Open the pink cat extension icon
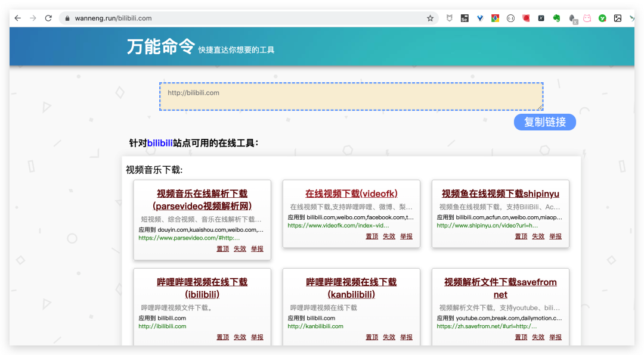The height and width of the screenshot is (355, 644). point(587,18)
